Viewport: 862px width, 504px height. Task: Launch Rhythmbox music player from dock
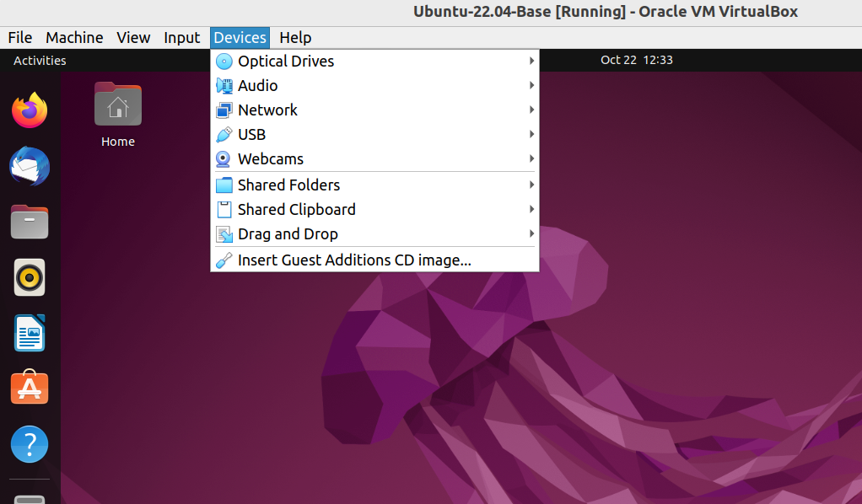click(x=30, y=277)
